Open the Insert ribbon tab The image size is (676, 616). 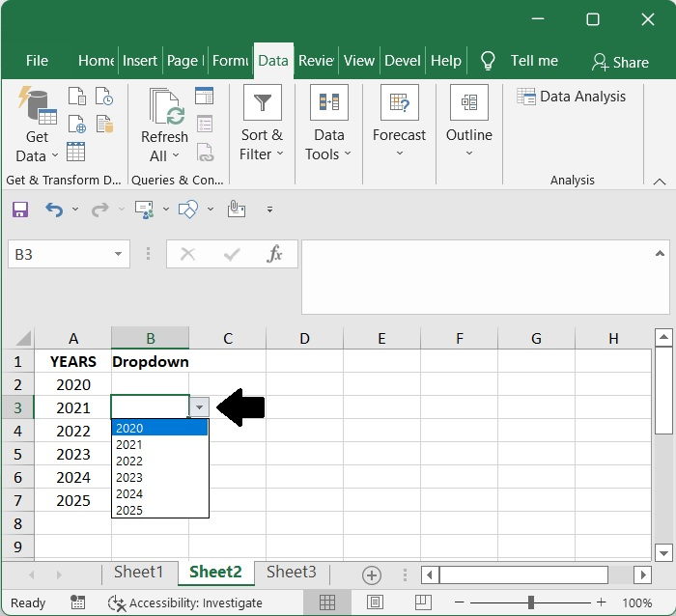pyautogui.click(x=140, y=61)
